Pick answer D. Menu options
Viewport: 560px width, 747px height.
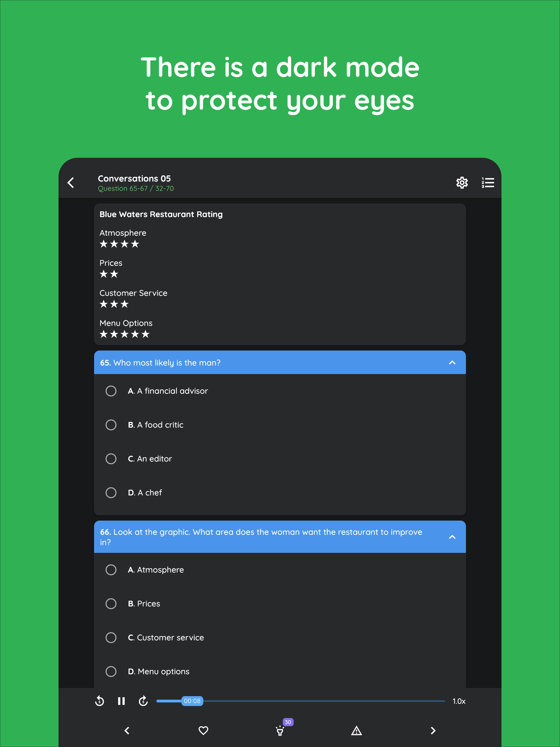280,671
